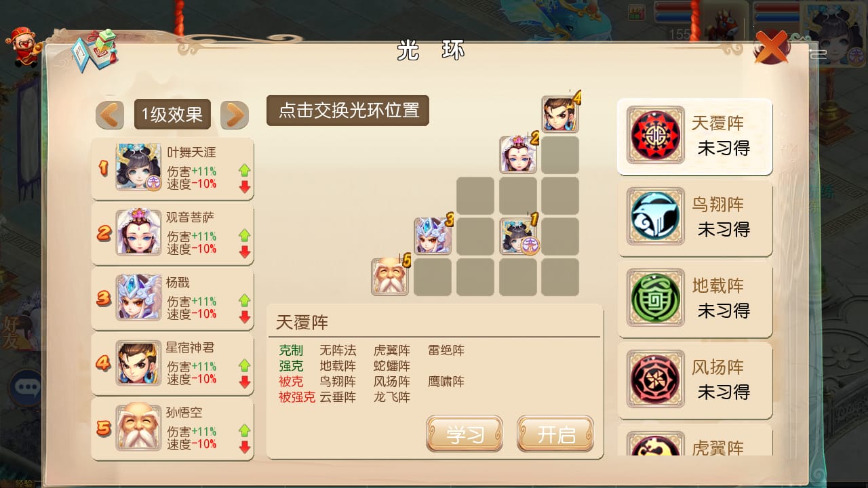868x488 pixels.
Task: Click the 学习 button
Action: click(465, 434)
